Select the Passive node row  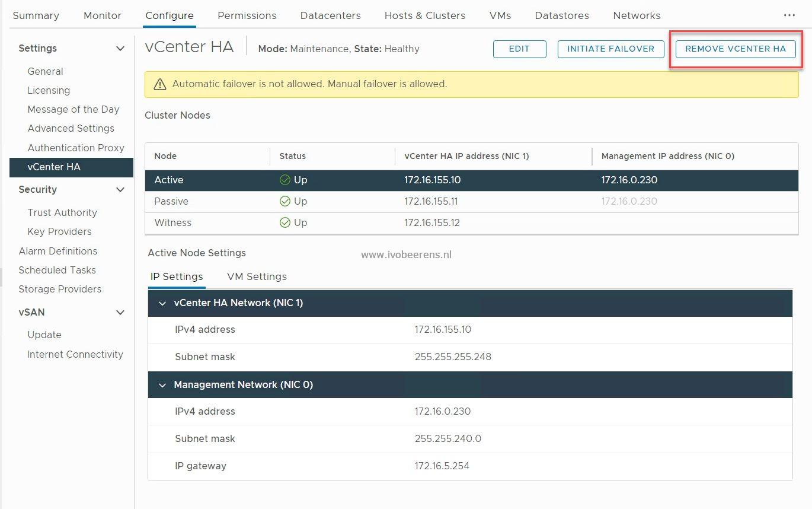click(472, 202)
